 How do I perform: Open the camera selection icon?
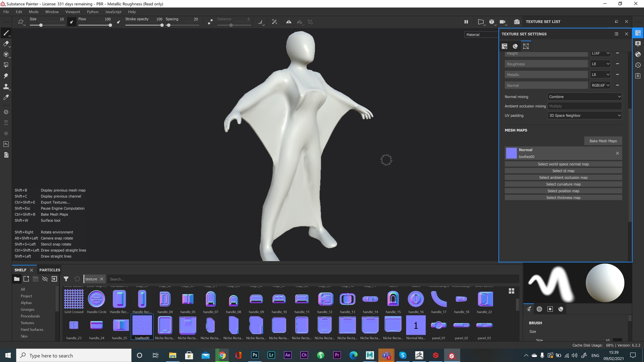[x=502, y=22]
